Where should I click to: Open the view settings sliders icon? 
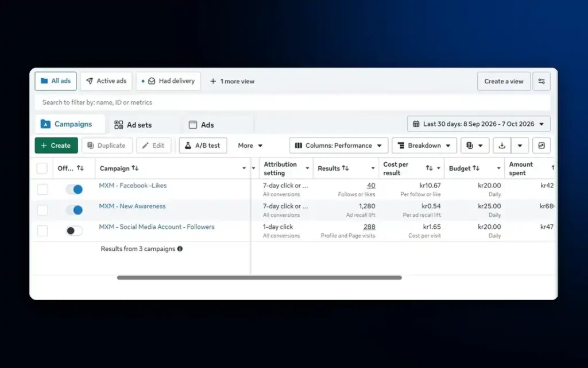click(x=541, y=81)
